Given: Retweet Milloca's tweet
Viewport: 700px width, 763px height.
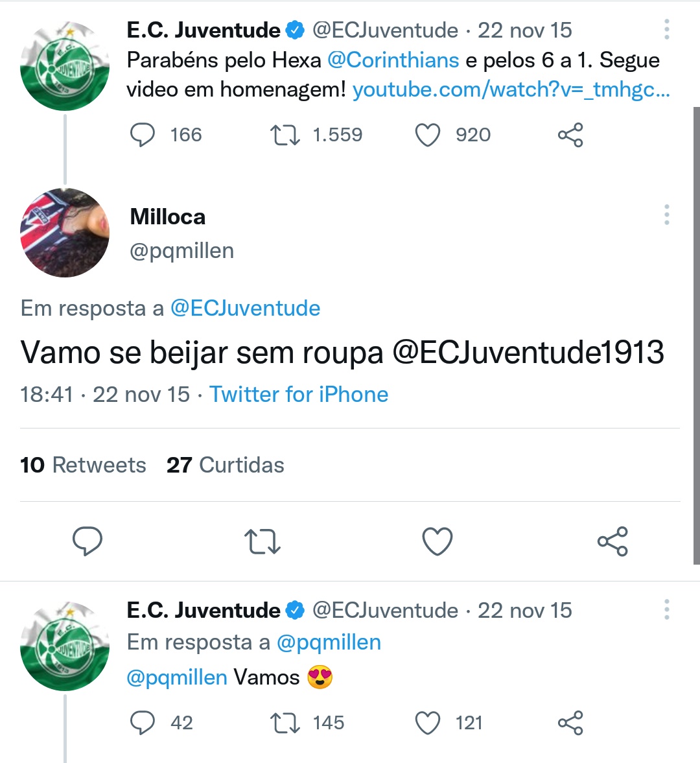Looking at the screenshot, I should click(x=262, y=541).
